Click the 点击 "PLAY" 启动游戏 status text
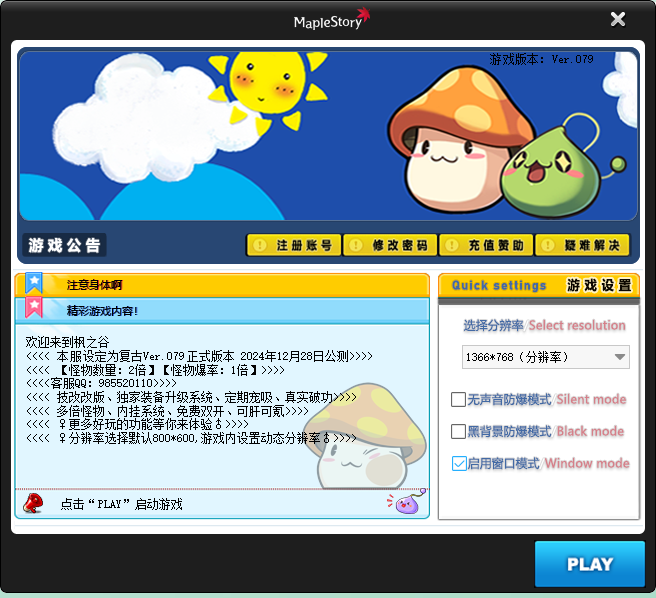656x598 pixels. coord(121,504)
